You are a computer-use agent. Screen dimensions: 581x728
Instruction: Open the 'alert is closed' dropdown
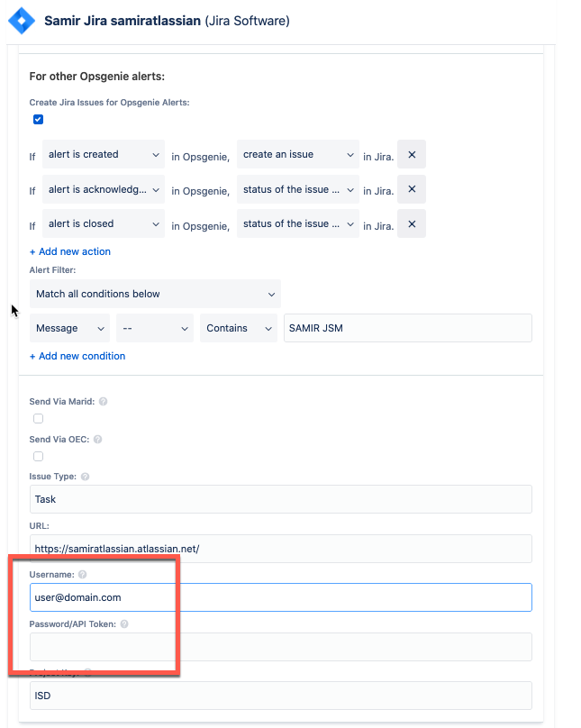104,223
